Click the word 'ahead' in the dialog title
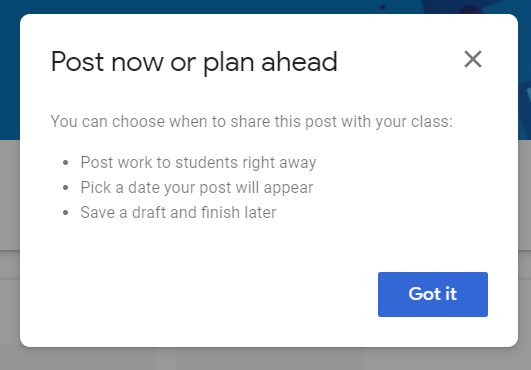The width and height of the screenshot is (531, 370). (x=299, y=62)
